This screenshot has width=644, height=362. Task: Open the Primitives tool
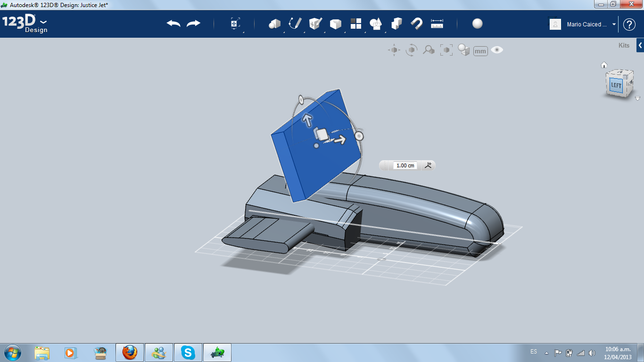(274, 24)
